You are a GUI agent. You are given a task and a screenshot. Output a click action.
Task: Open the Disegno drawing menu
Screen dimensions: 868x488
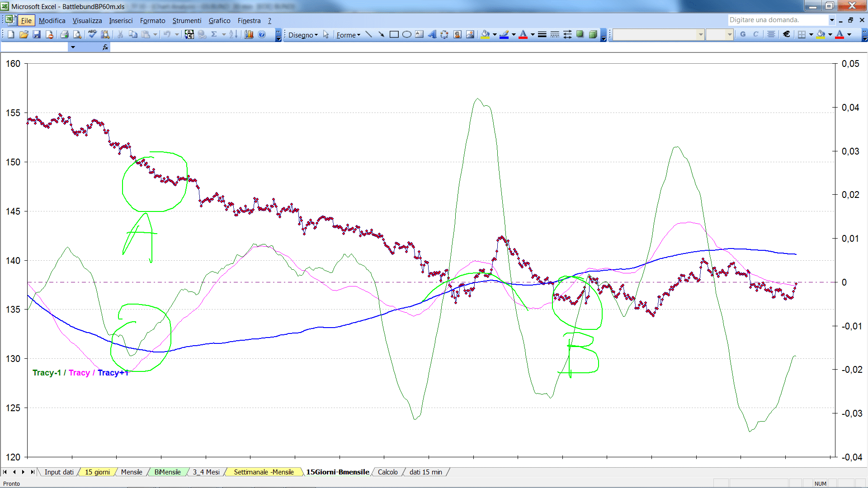[x=303, y=35]
